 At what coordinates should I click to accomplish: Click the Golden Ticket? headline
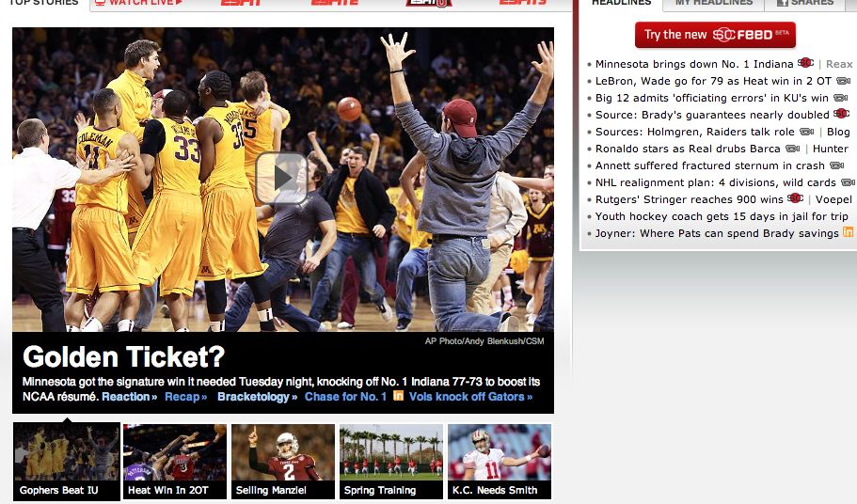pyautogui.click(x=123, y=357)
